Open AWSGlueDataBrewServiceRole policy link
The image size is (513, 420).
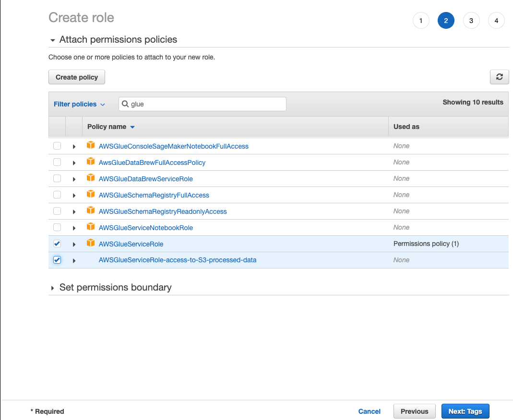(146, 179)
